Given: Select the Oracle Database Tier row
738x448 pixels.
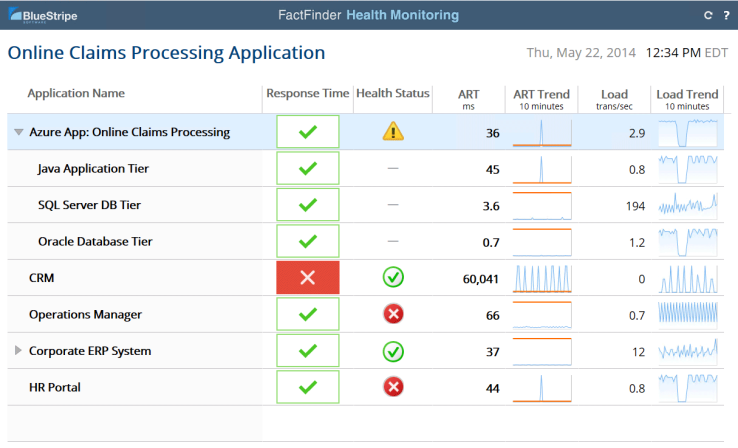Looking at the screenshot, I should (x=95, y=242).
